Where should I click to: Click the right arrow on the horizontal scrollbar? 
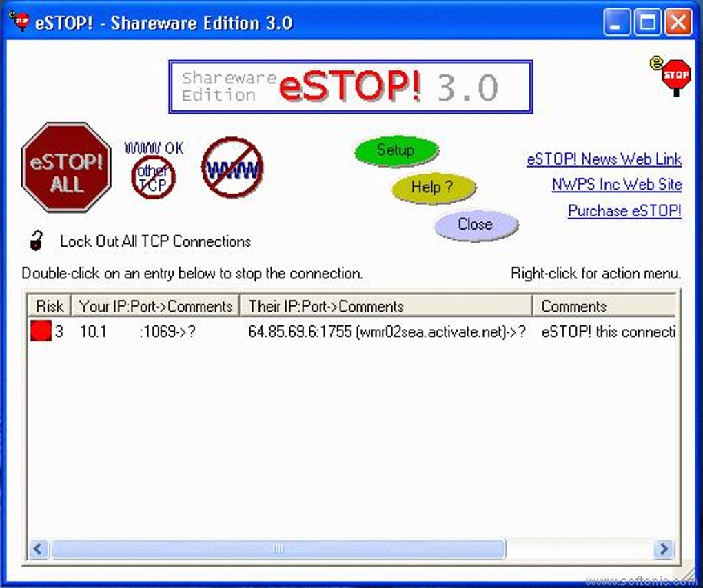click(x=663, y=549)
